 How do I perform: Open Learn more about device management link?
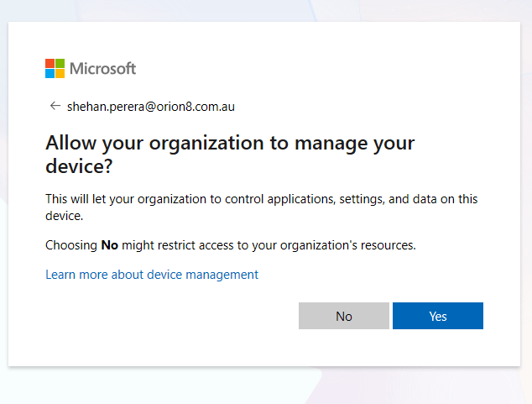(152, 275)
